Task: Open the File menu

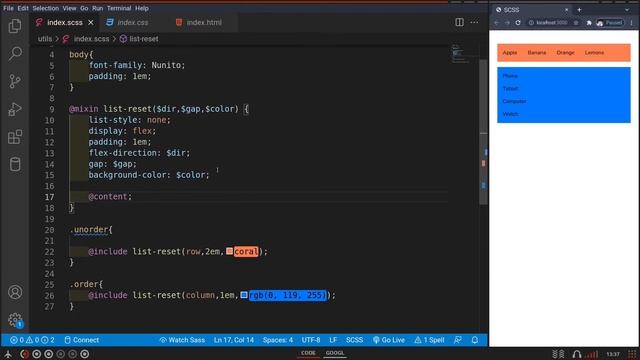Action: pos(8,8)
